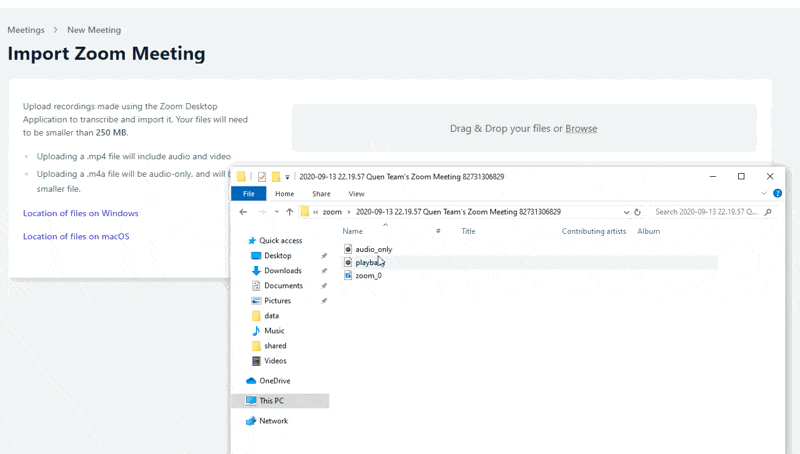Open the File menu in Explorer
800x454 pixels.
click(x=248, y=193)
